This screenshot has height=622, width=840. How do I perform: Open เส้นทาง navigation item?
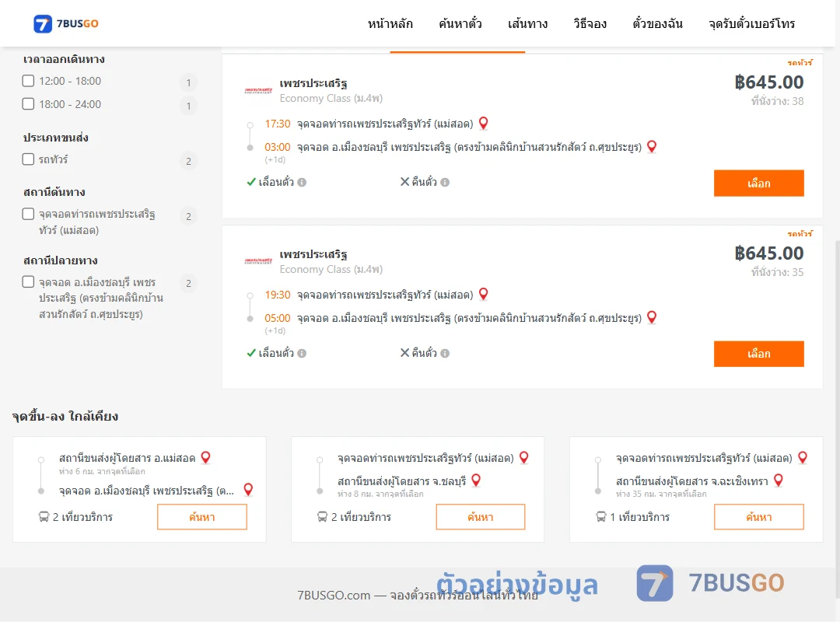pos(527,23)
